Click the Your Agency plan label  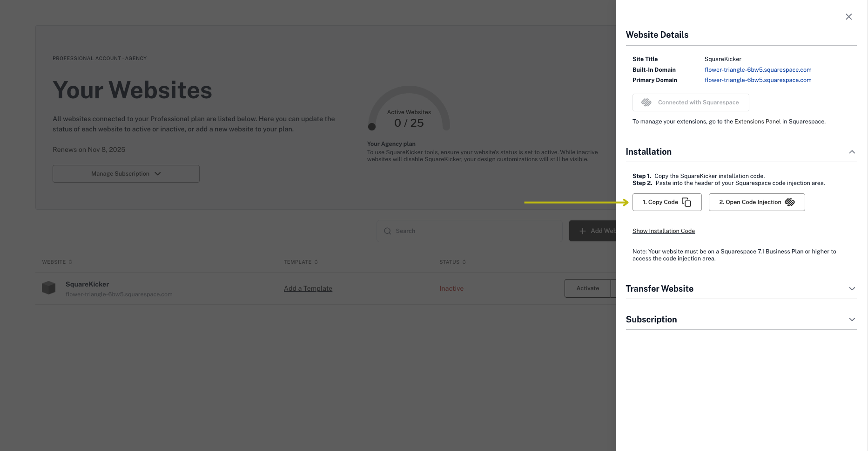(391, 144)
